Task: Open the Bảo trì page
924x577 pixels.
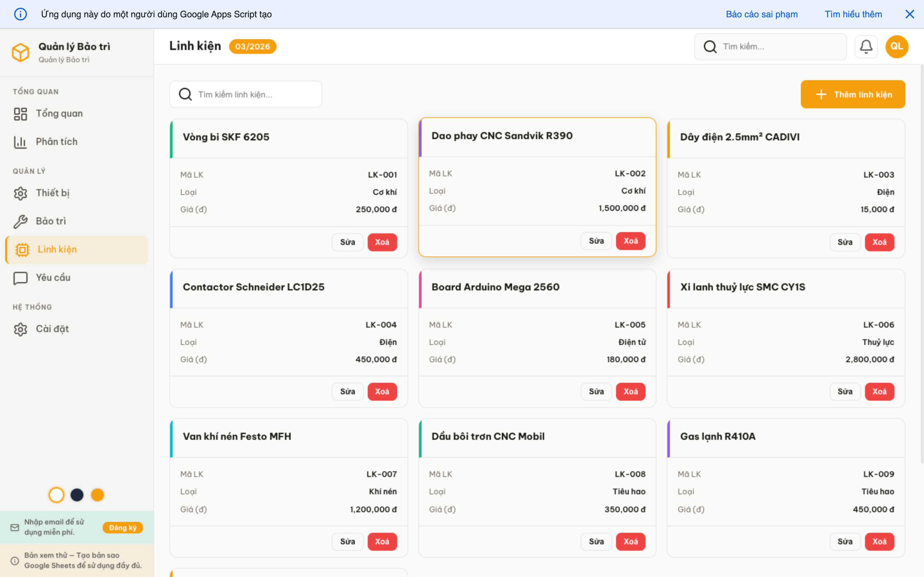Action: pos(51,221)
